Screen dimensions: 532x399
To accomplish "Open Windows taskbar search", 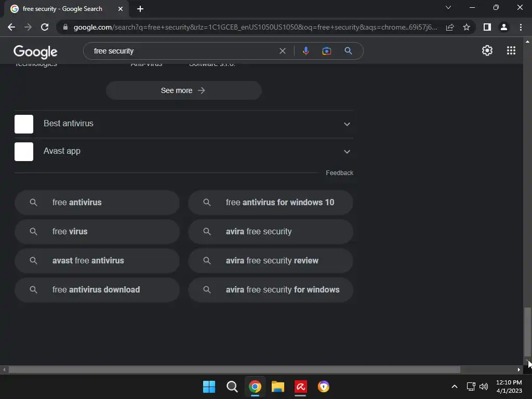I will 232,387.
